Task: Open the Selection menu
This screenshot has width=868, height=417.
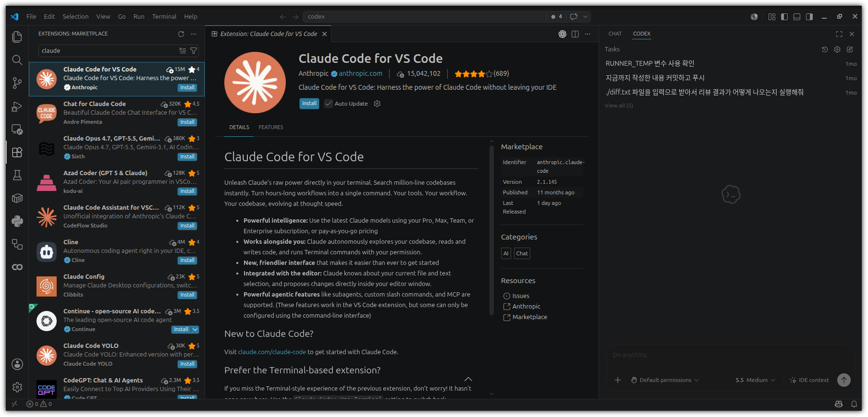Action: click(x=75, y=17)
